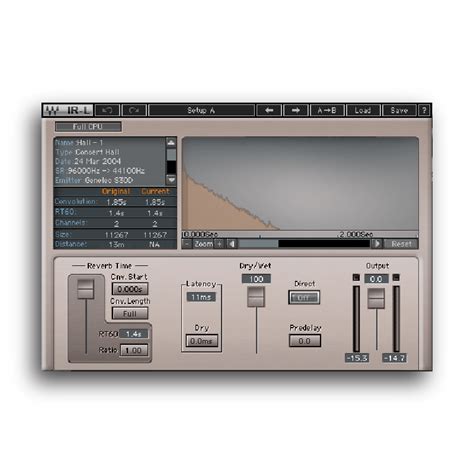The height and width of the screenshot is (474, 474).
Task: Click the Latency 11ms display
Action: tap(201, 297)
